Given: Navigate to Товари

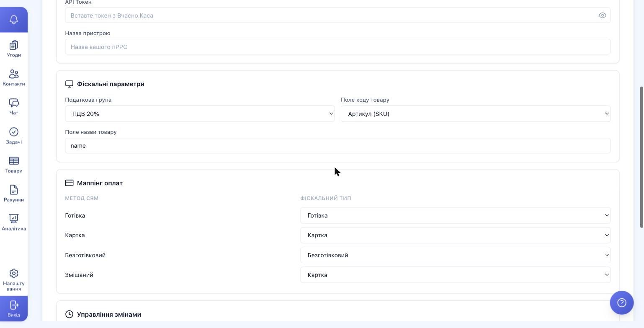Looking at the screenshot, I should (x=14, y=165).
